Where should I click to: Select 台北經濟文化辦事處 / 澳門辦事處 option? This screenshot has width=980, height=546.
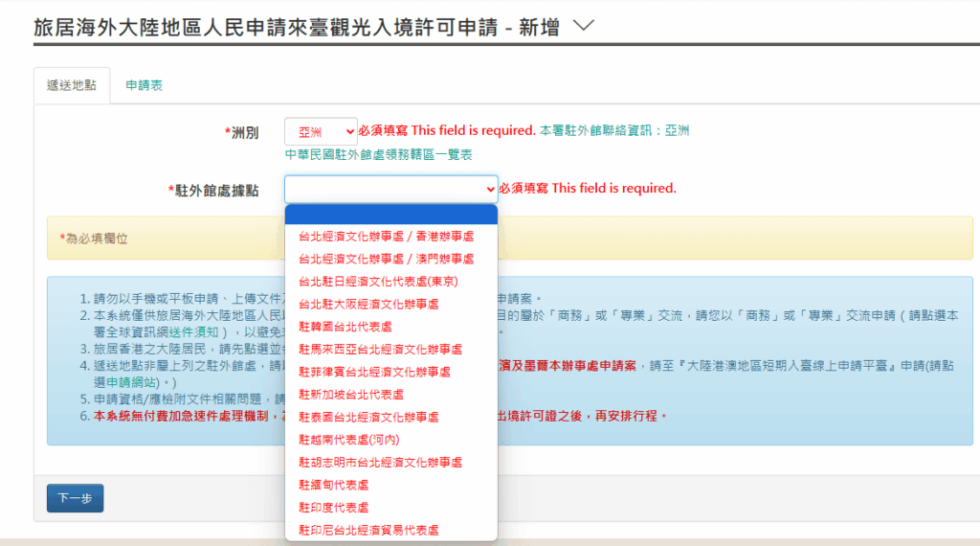(386, 259)
